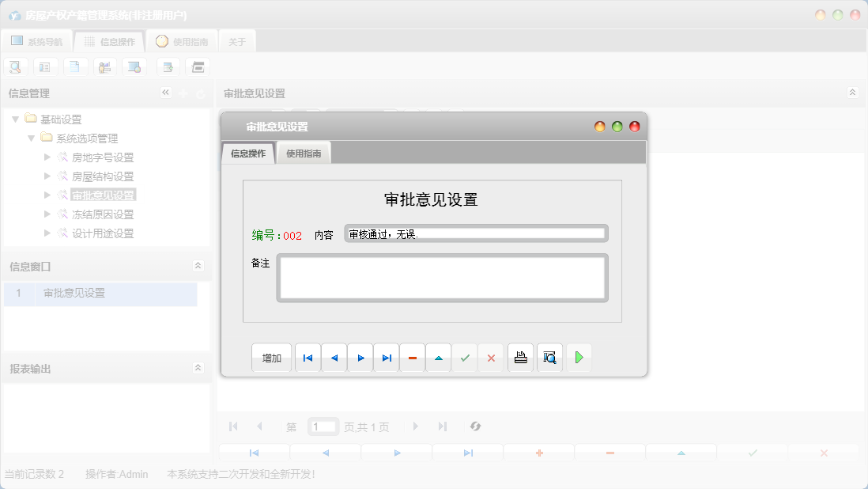Confirm changes with the green checkmark icon
This screenshot has height=489, width=868.
click(465, 357)
